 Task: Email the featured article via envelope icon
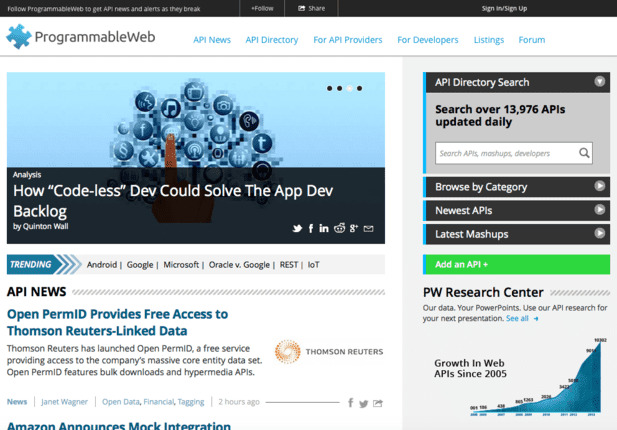368,228
